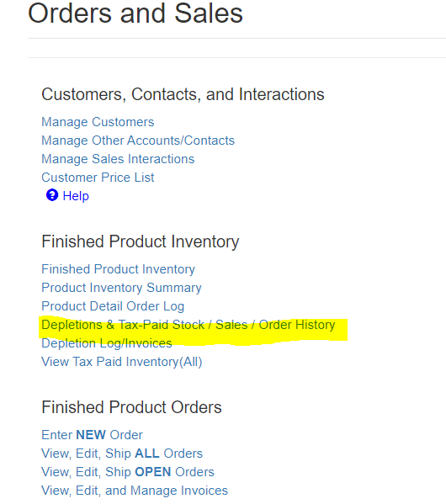This screenshot has width=446, height=504.
Task: Open Manage Customers
Action: pos(98,122)
